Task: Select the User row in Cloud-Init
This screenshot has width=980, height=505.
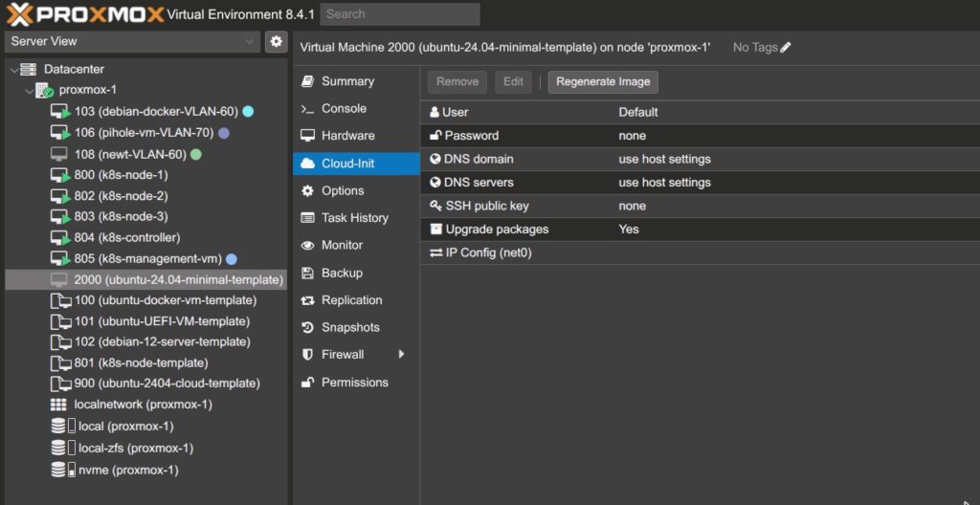Action: (700, 113)
